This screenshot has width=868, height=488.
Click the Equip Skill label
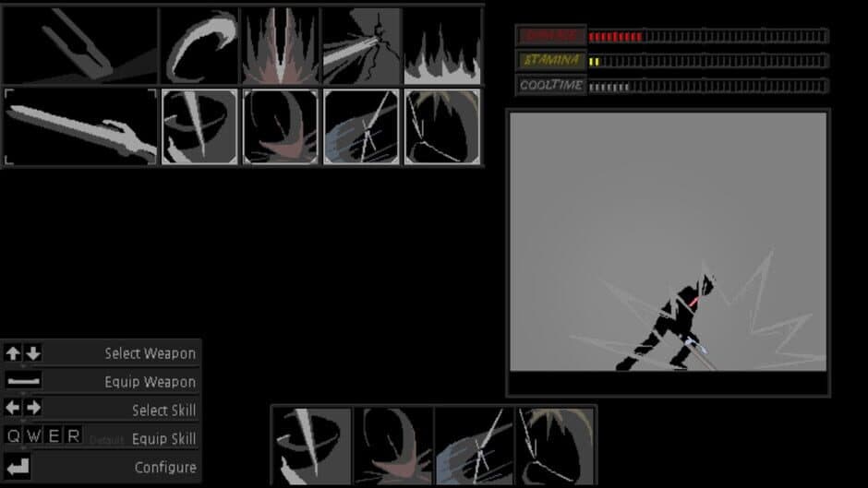tap(163, 439)
